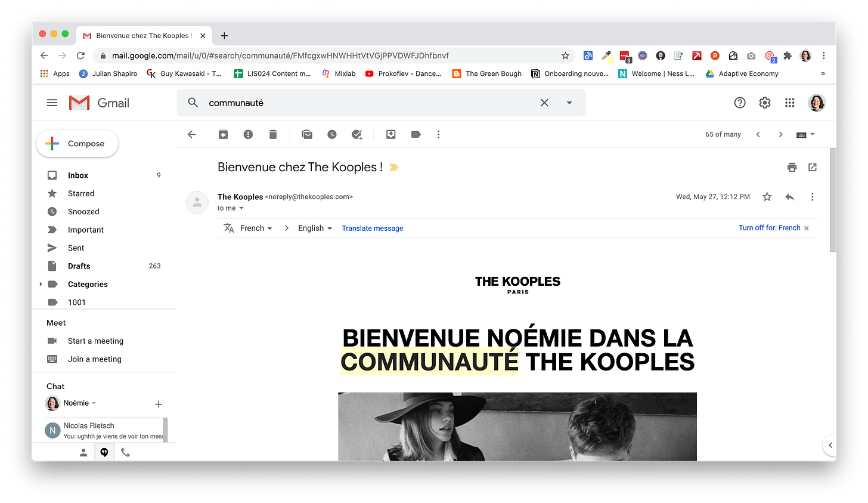Open the Julian Shapiro bookmark
This screenshot has height=503, width=868.
click(x=108, y=74)
